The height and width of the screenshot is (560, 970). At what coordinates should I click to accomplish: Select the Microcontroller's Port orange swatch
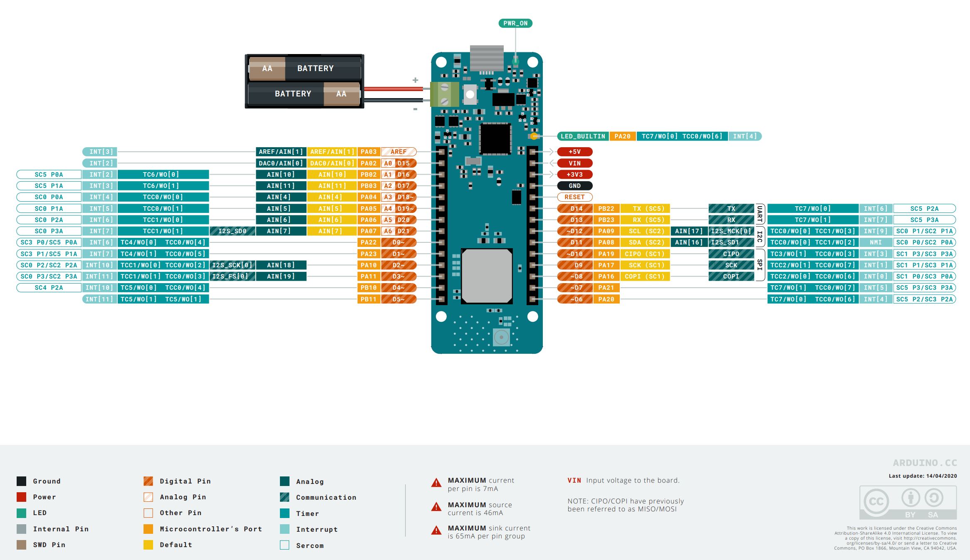pos(148,529)
